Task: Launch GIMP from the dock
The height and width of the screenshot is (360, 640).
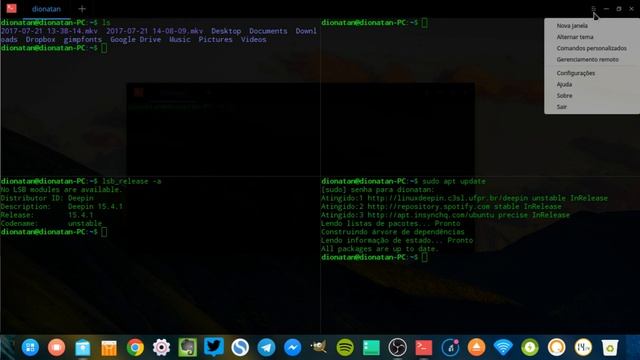Action: point(319,347)
